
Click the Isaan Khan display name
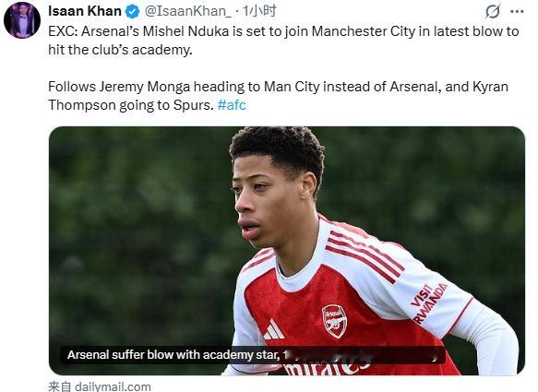pyautogui.click(x=85, y=11)
